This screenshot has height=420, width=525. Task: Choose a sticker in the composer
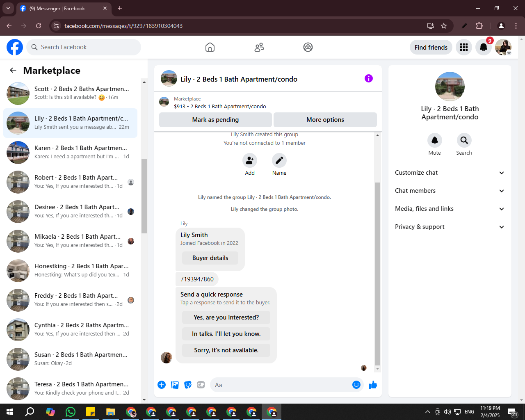click(x=188, y=385)
